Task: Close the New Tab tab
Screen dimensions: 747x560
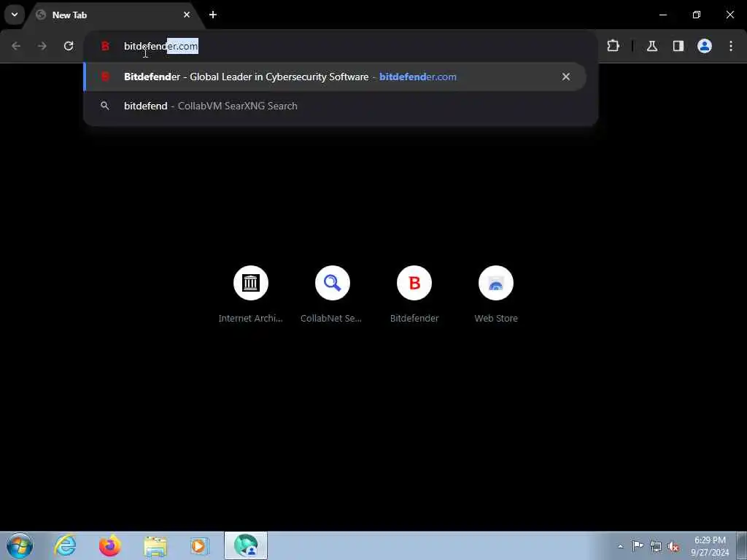Action: coord(187,15)
